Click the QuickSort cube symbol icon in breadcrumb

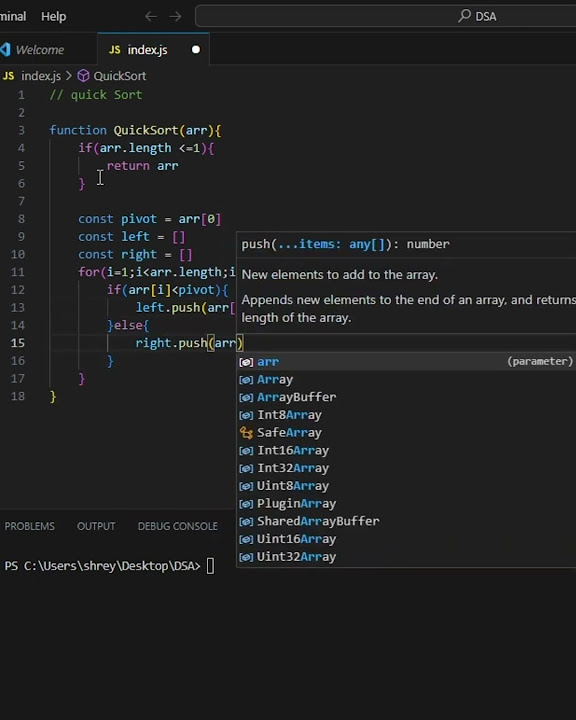point(83,76)
